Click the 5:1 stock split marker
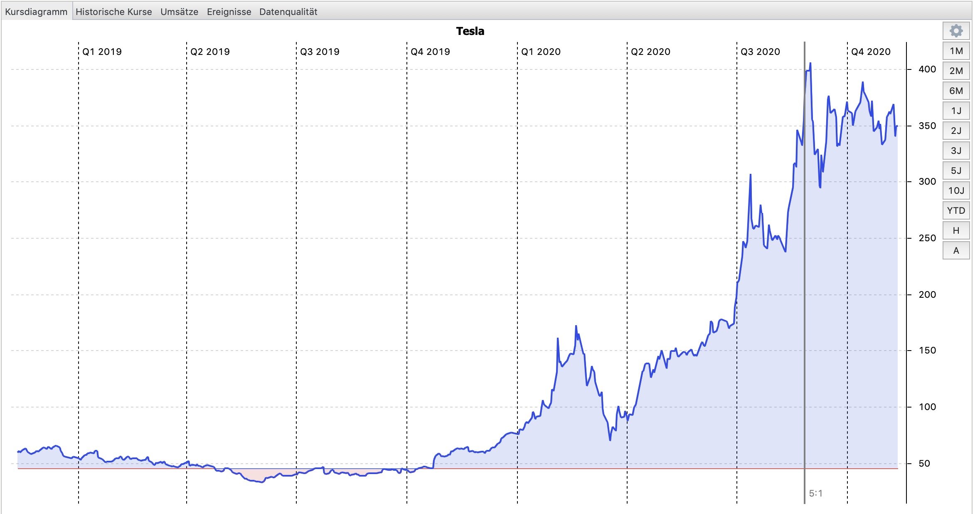This screenshot has height=514, width=980. 815,493
